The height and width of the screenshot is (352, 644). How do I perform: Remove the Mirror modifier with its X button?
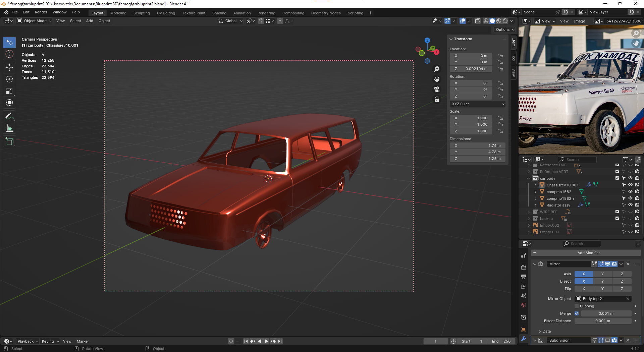(x=628, y=264)
